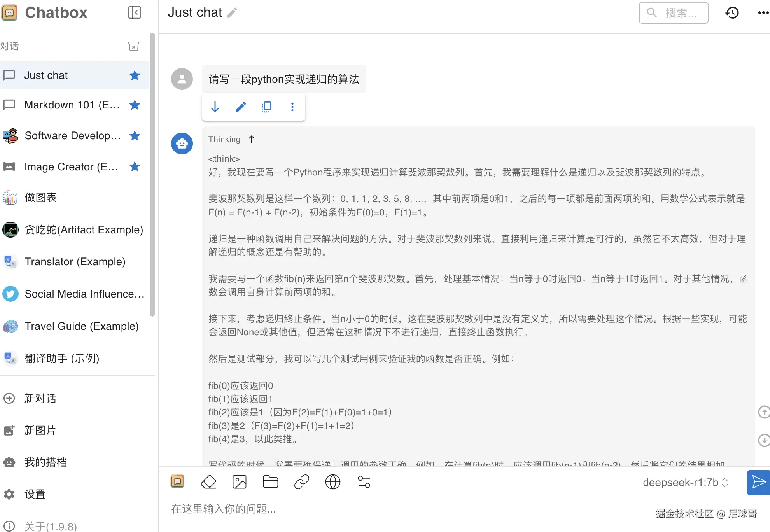Start a 新对话 new conversation
This screenshot has height=532, width=770.
40,399
